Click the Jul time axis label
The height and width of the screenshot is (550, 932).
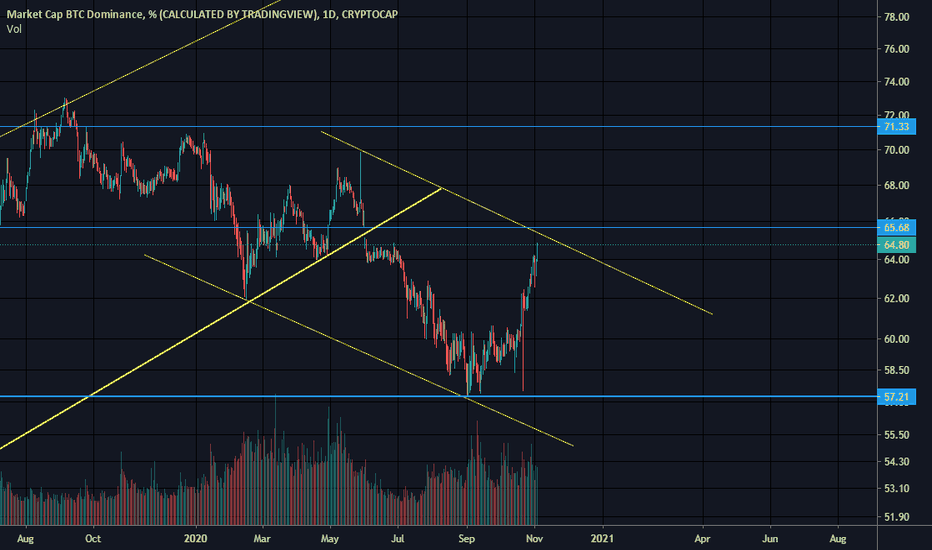click(x=398, y=539)
